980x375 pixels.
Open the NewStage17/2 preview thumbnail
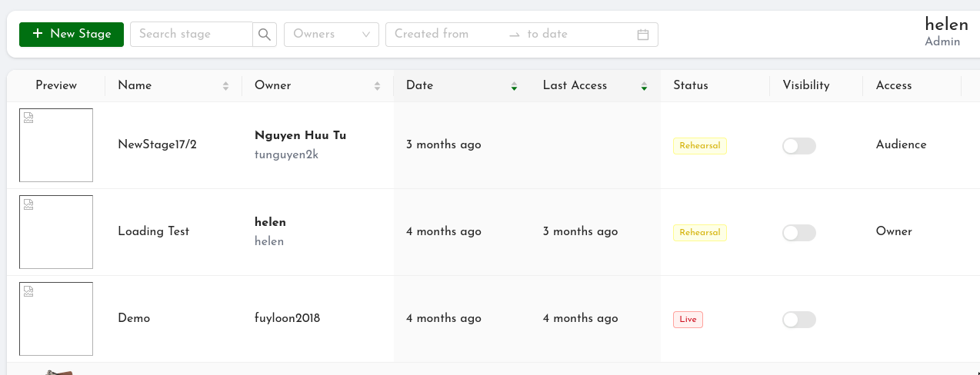tap(56, 145)
